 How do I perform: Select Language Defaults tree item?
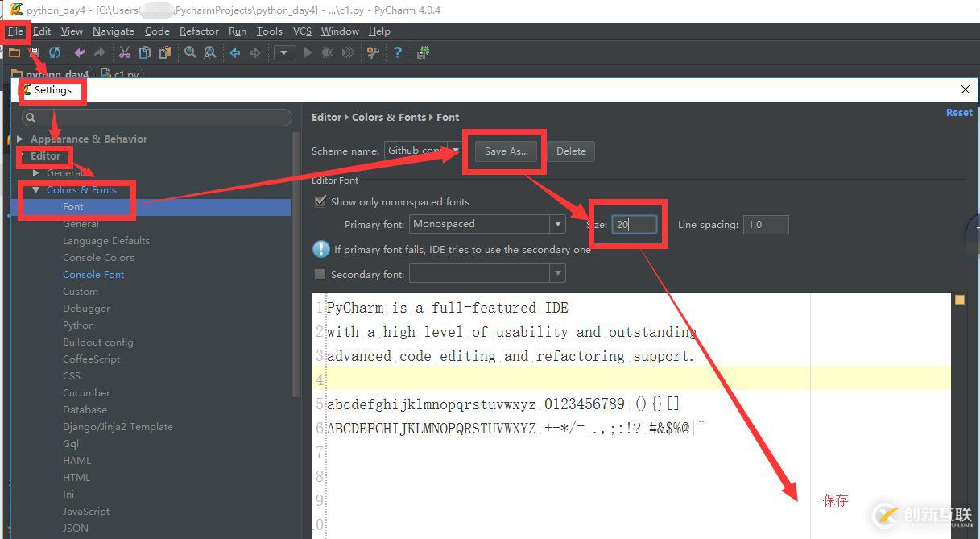(106, 240)
